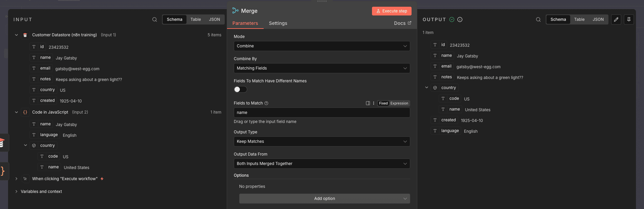
Task: Click the green output success checkmark
Action: (x=452, y=19)
